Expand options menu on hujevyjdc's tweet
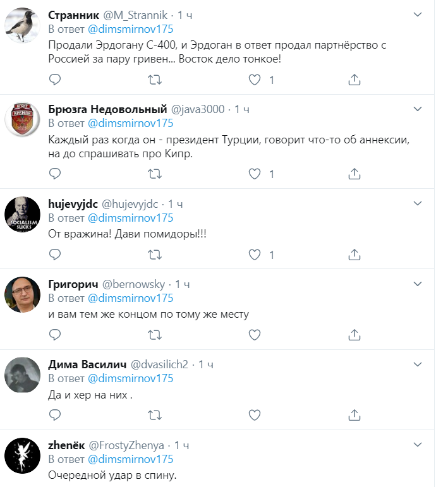This screenshot has height=487, width=448. click(417, 203)
